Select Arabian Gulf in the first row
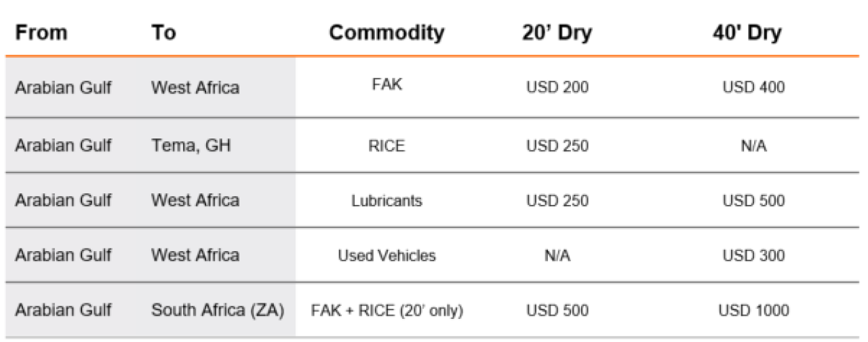Screen dimensions: 868x342 pos(63,87)
